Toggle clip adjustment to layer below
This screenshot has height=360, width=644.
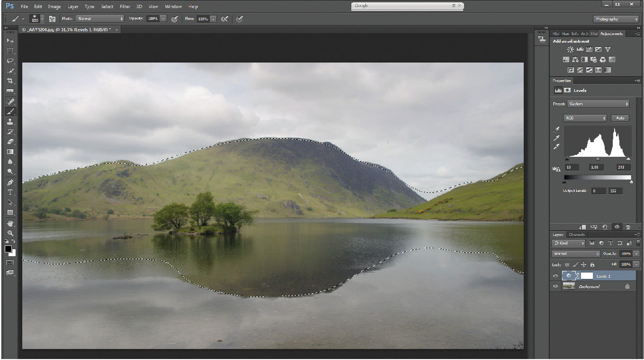coord(582,227)
